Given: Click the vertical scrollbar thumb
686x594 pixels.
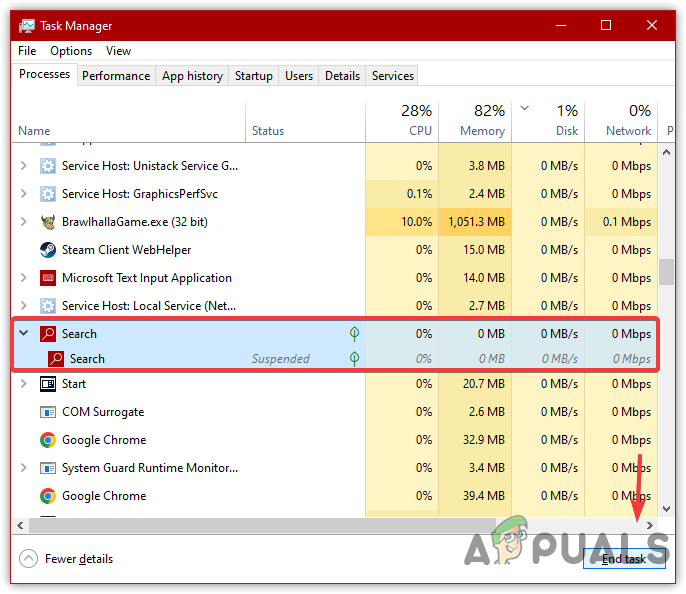Looking at the screenshot, I should click(x=666, y=272).
